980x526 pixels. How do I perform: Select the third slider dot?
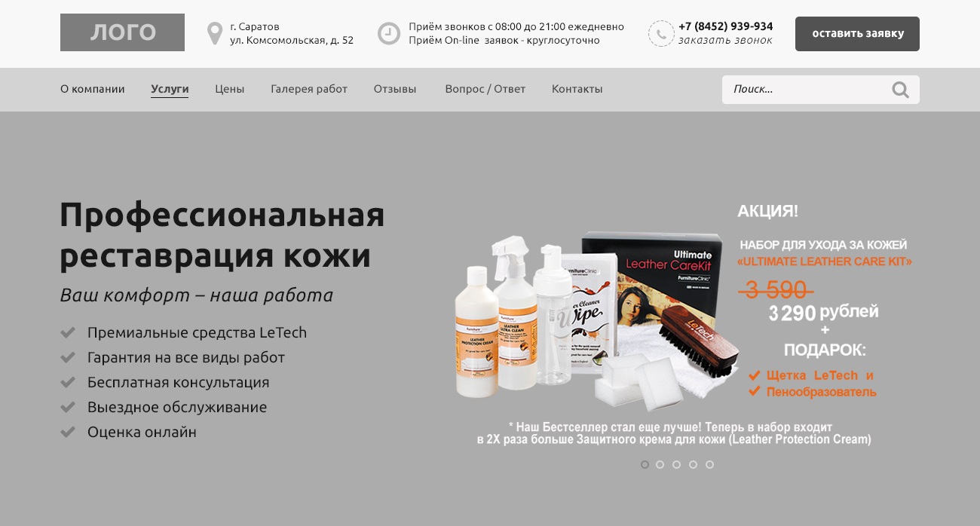pos(677,464)
